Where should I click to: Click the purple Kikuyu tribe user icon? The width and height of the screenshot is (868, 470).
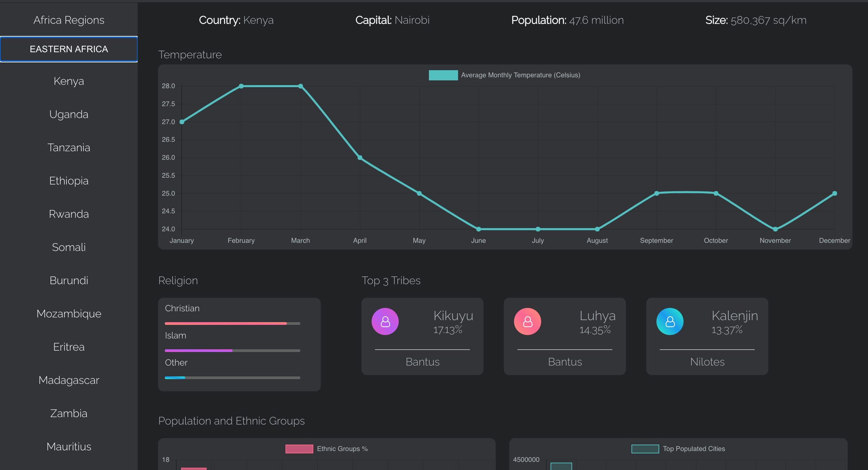click(x=385, y=321)
